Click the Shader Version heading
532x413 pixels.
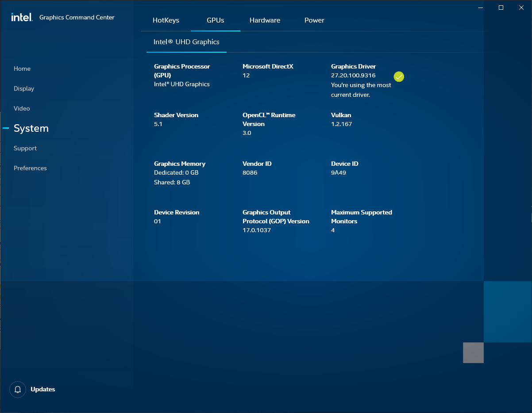tap(176, 115)
